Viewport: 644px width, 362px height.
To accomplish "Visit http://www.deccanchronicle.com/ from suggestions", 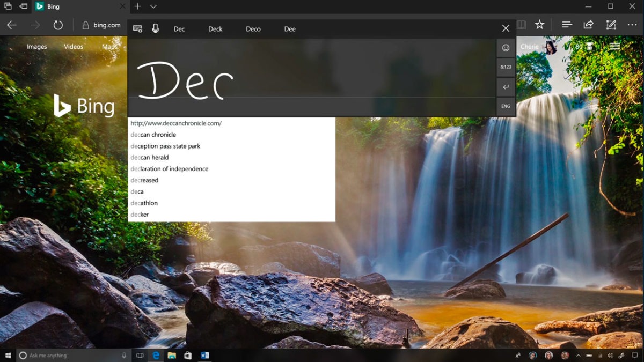I will click(x=176, y=123).
